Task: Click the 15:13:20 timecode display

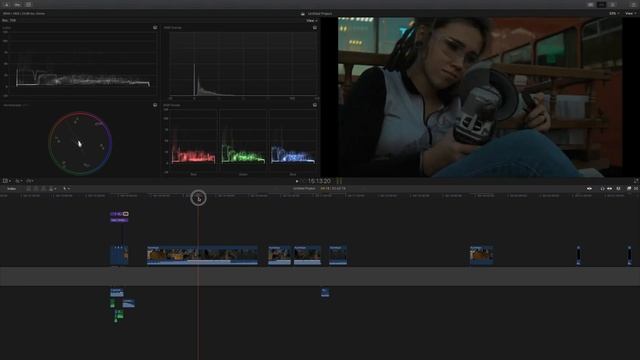Action: (319, 181)
